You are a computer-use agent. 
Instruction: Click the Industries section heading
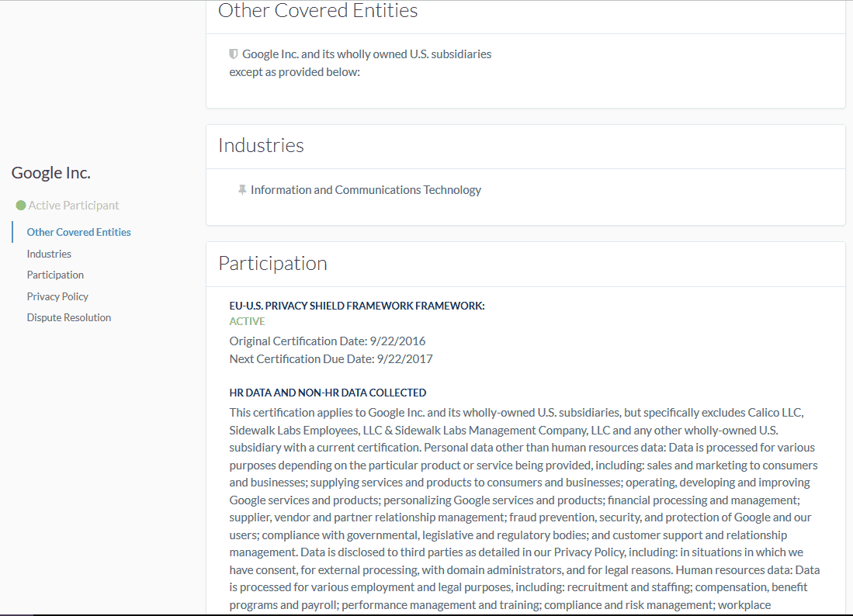tap(261, 146)
